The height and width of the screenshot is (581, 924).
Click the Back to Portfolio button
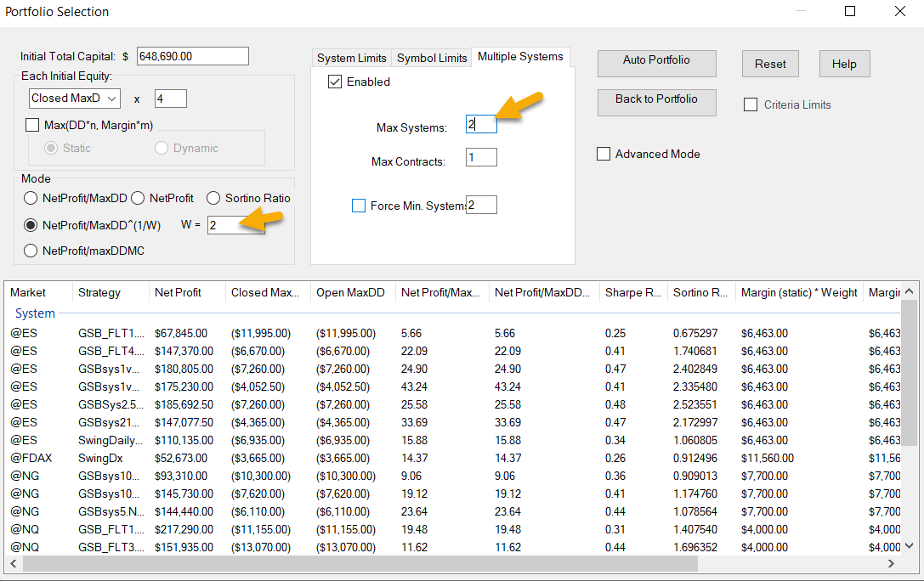tap(656, 100)
